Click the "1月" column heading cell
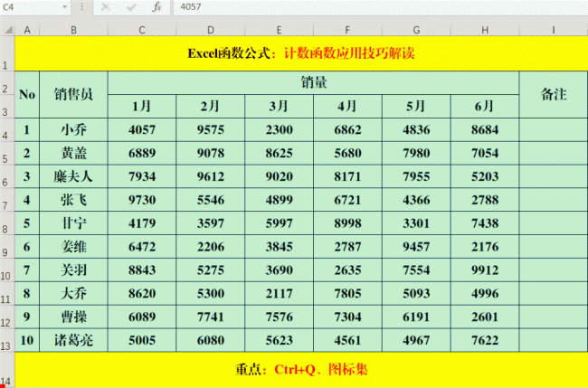The height and width of the screenshot is (388, 588). pos(142,107)
